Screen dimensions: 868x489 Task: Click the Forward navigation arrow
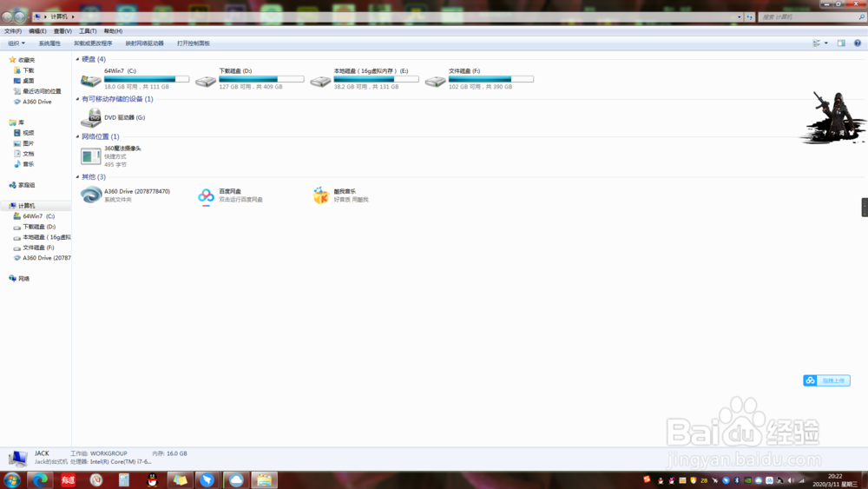[19, 17]
